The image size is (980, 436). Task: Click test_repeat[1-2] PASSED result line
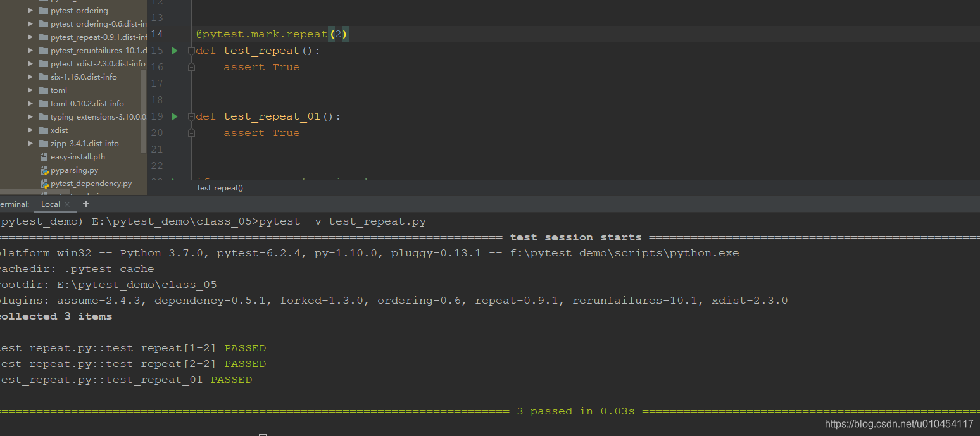click(x=133, y=348)
